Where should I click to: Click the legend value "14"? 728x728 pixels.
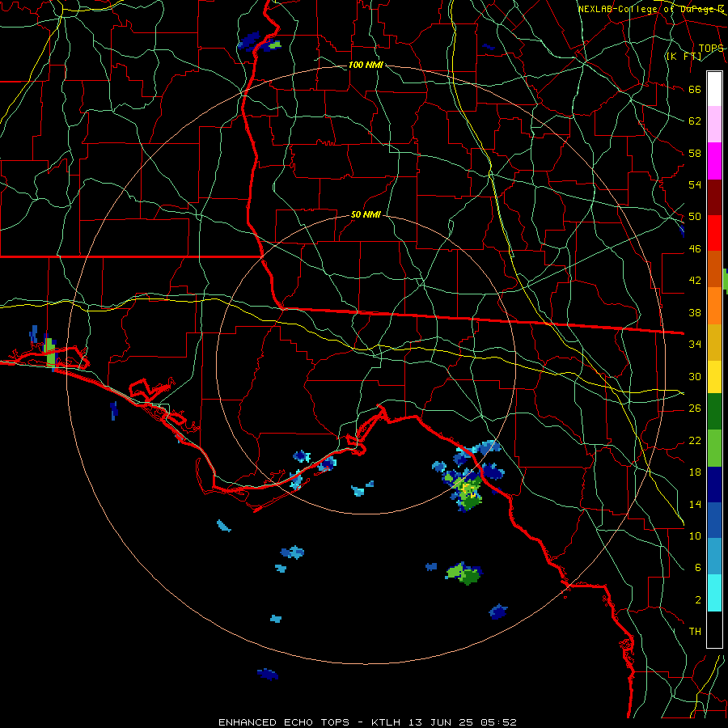(x=695, y=504)
